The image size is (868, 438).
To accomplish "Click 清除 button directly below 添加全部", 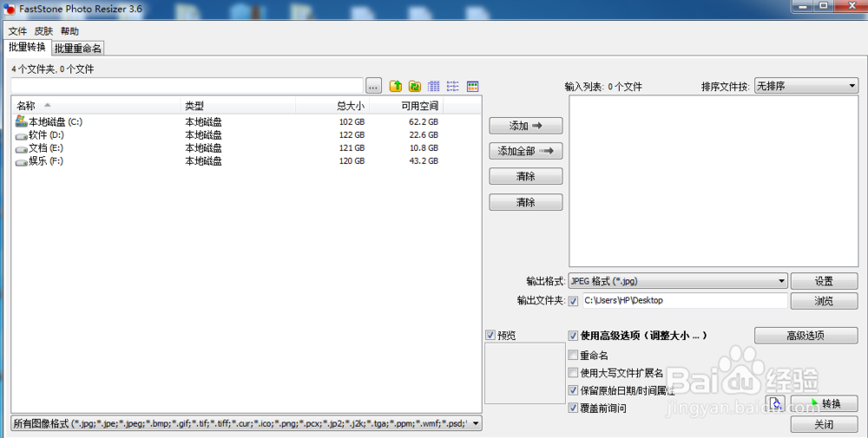I will tap(526, 176).
